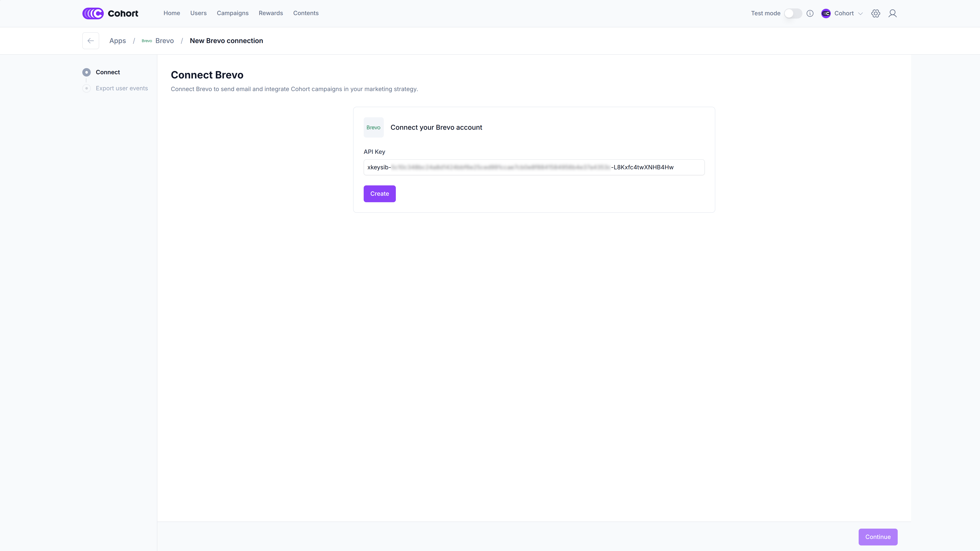Click Apps breadcrumb link
The width and height of the screenshot is (980, 551).
point(117,41)
